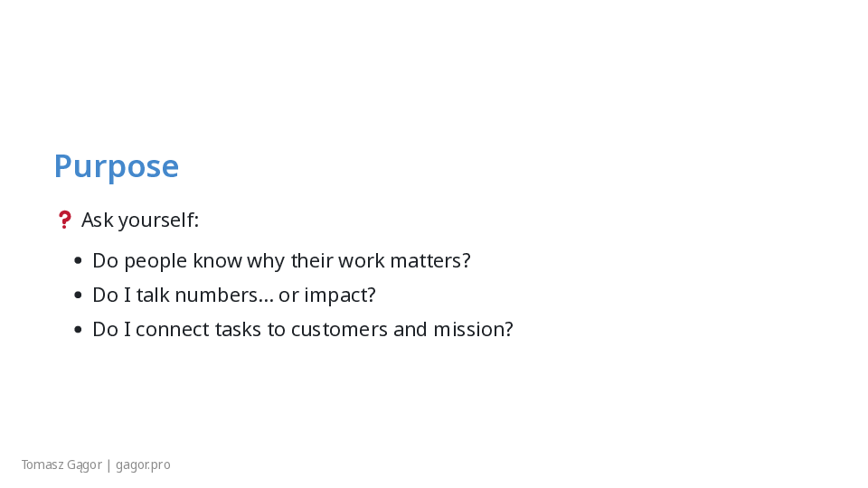Select the bullet dot before "Do I talk numbers"
The image size is (868, 488).
(78, 296)
